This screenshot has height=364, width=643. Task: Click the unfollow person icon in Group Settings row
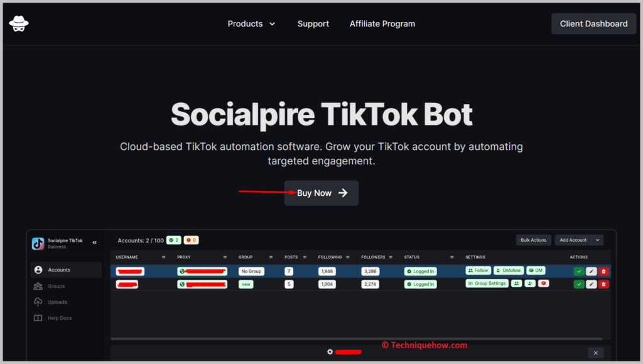[x=530, y=283]
